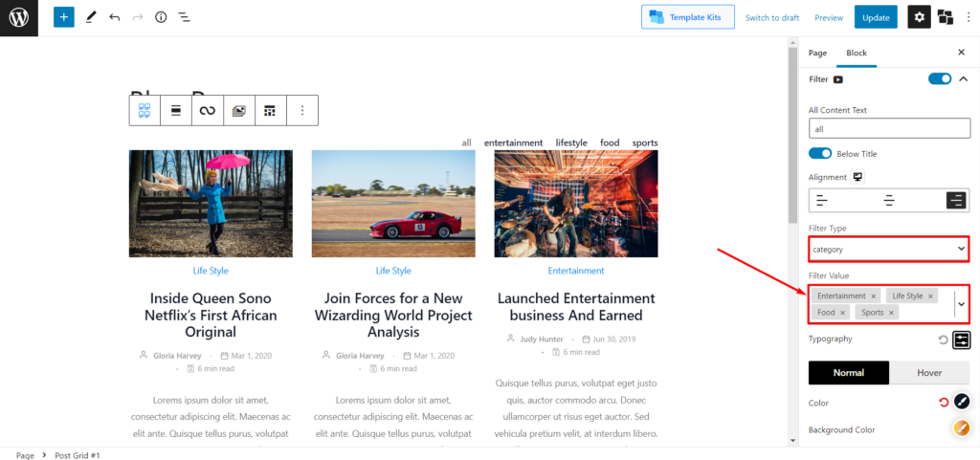This screenshot has width=980, height=460.
Task: Remove the Entertainment filter value
Action: (873, 296)
